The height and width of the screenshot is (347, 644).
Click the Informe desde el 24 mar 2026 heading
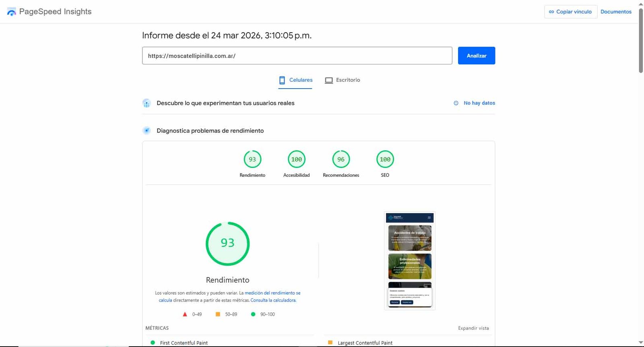(x=227, y=35)
